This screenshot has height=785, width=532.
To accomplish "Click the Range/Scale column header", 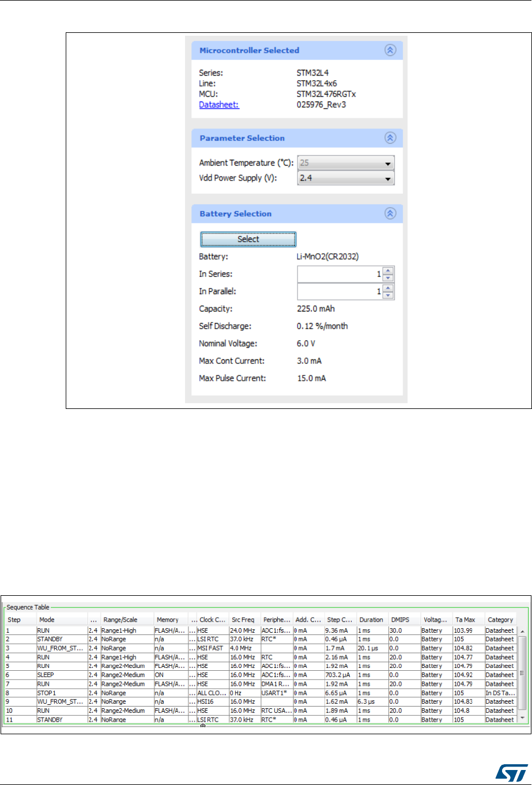I will point(127,619).
